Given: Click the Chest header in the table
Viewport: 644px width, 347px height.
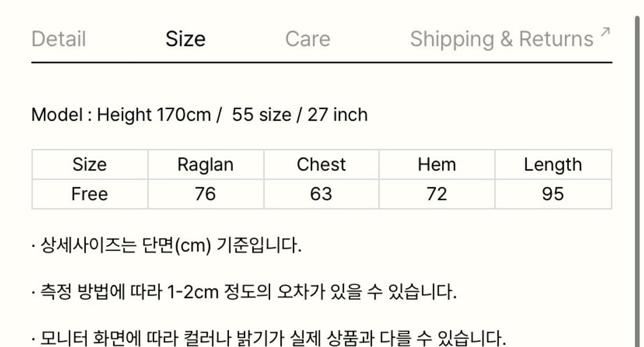Looking at the screenshot, I should pos(321,164).
